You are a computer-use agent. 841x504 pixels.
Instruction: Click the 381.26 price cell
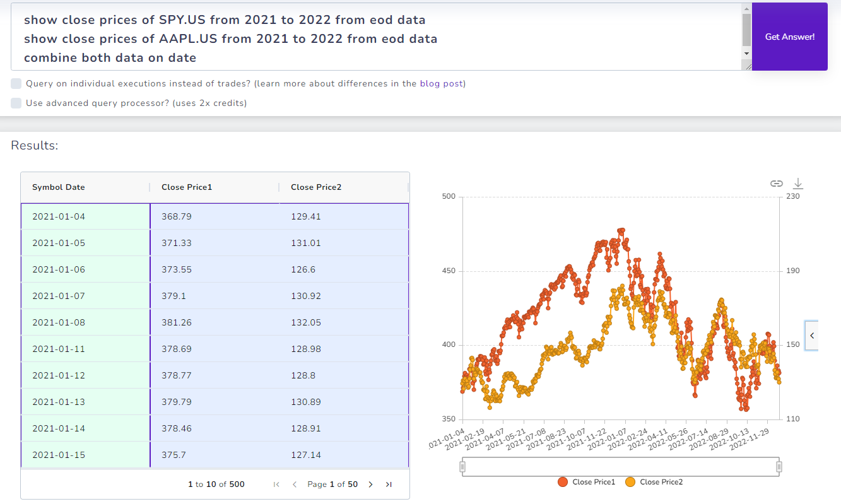point(215,322)
